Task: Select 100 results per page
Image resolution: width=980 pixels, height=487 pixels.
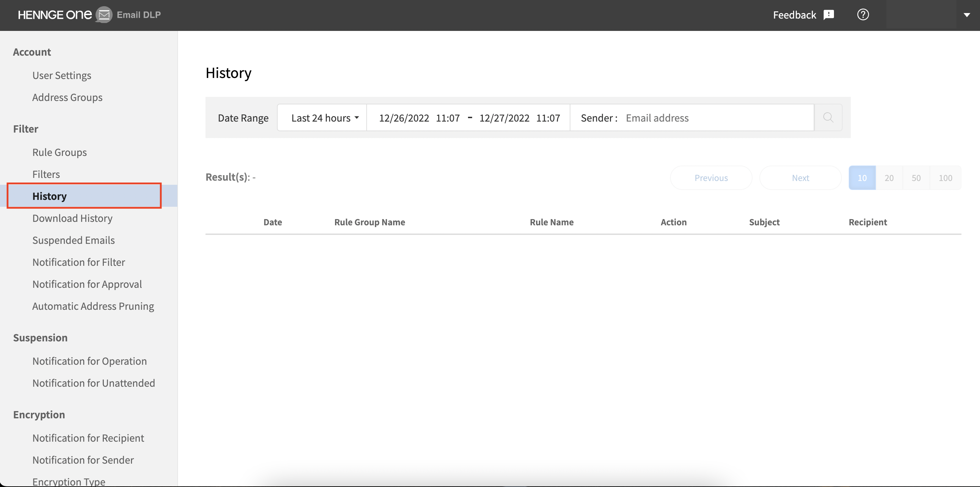Action: tap(945, 178)
